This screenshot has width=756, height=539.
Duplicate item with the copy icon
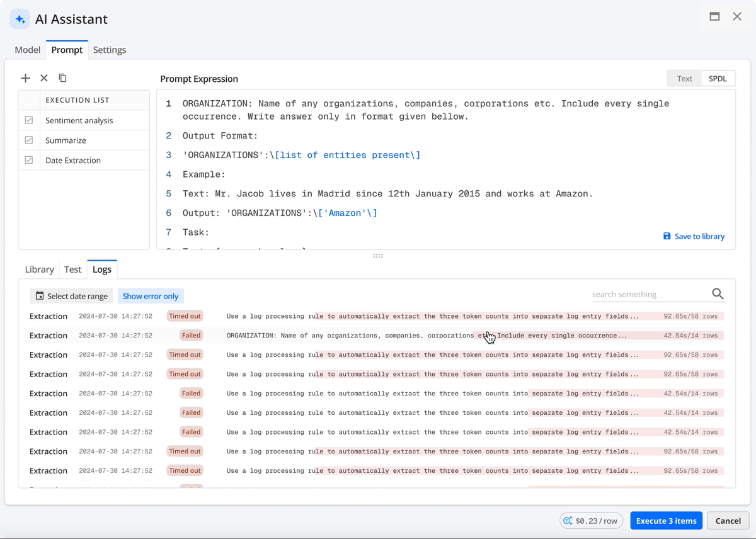click(x=62, y=78)
